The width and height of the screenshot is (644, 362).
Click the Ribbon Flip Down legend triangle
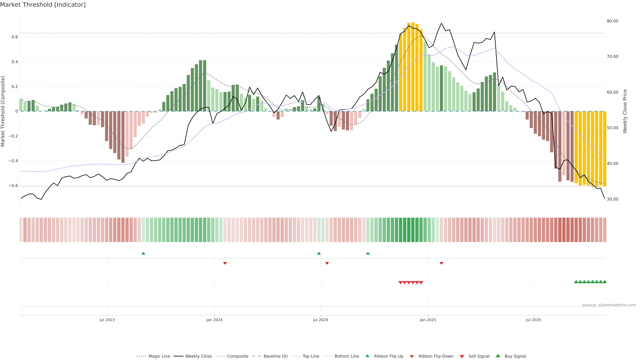coord(412,356)
